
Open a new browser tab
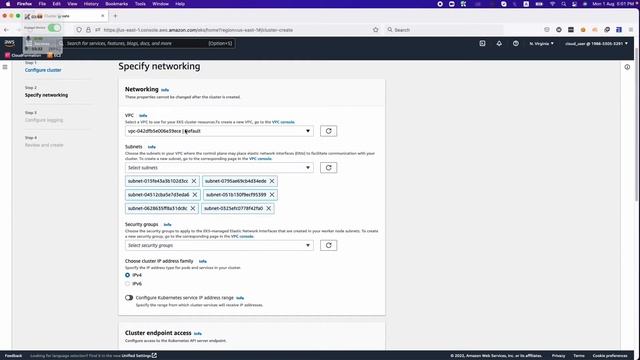[x=115, y=16]
